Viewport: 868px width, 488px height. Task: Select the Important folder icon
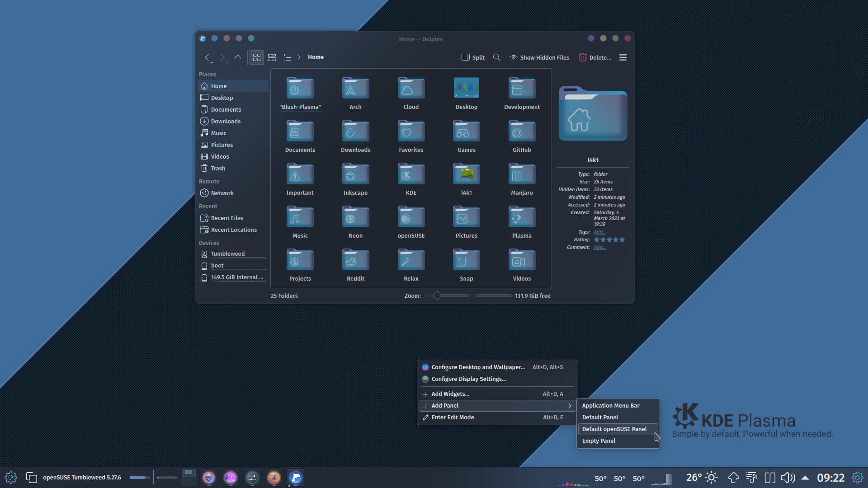point(300,174)
